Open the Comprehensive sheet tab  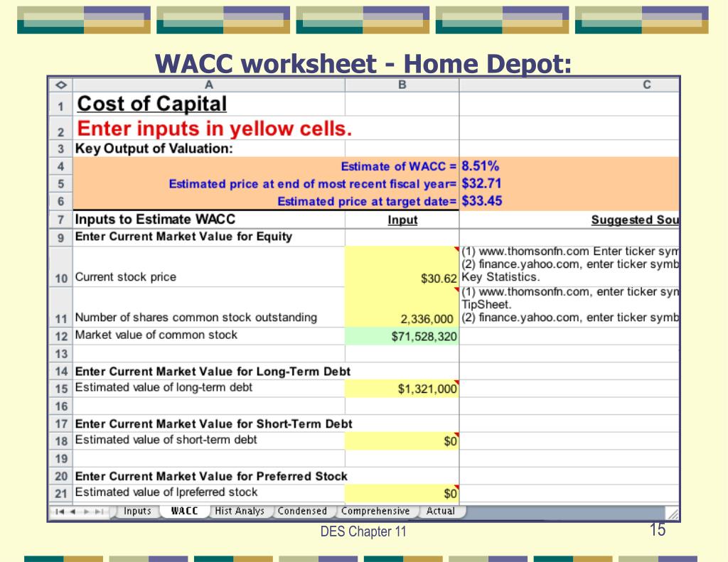pyautogui.click(x=375, y=511)
